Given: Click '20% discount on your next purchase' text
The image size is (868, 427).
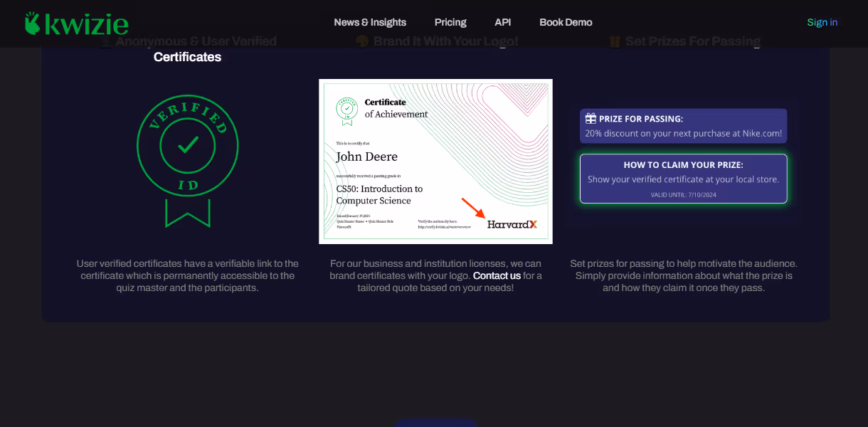Looking at the screenshot, I should click(x=683, y=133).
